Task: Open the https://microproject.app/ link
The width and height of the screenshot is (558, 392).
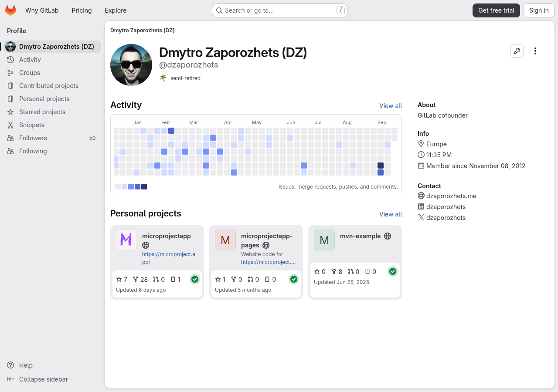Action: click(x=169, y=258)
